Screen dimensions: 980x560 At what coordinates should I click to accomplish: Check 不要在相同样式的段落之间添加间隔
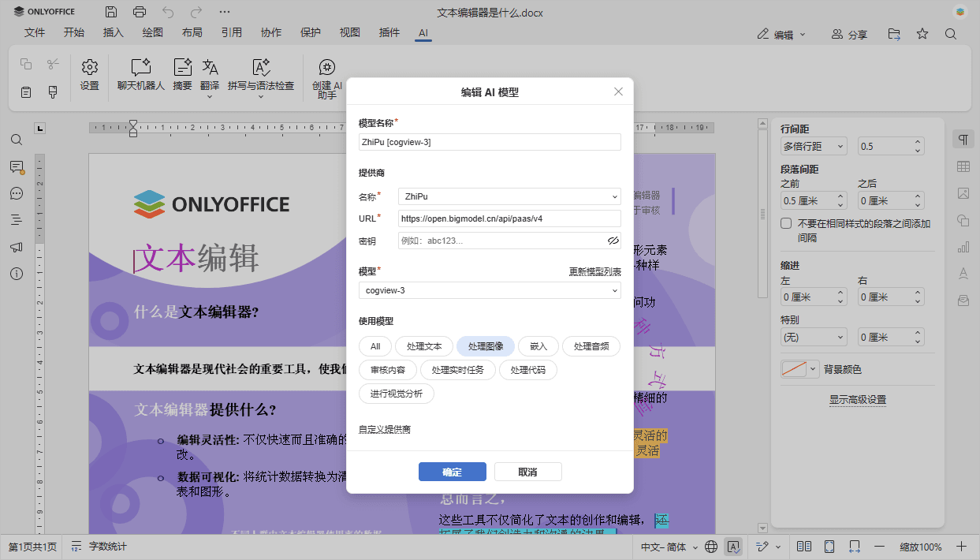[785, 222]
